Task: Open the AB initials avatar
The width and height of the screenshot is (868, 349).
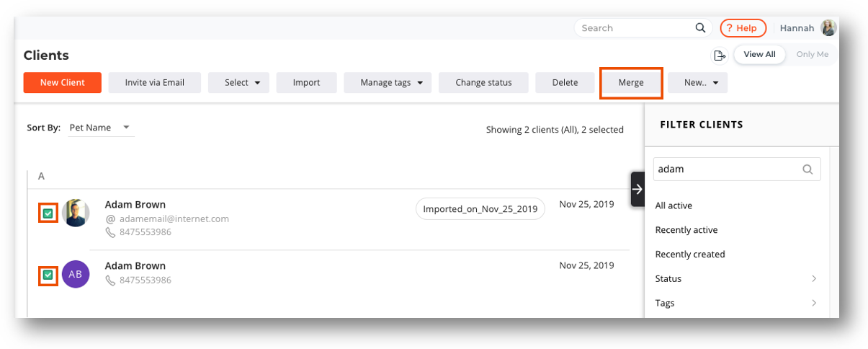Action: point(76,274)
